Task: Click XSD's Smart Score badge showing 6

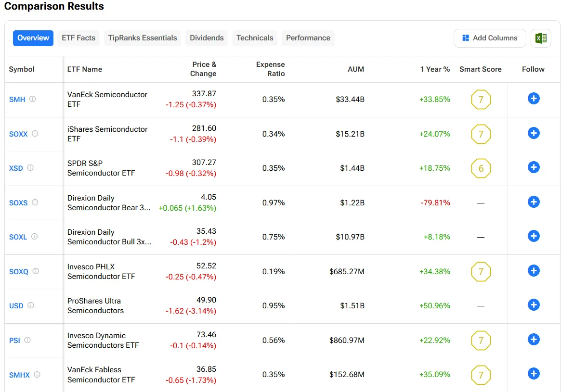Action: (481, 168)
